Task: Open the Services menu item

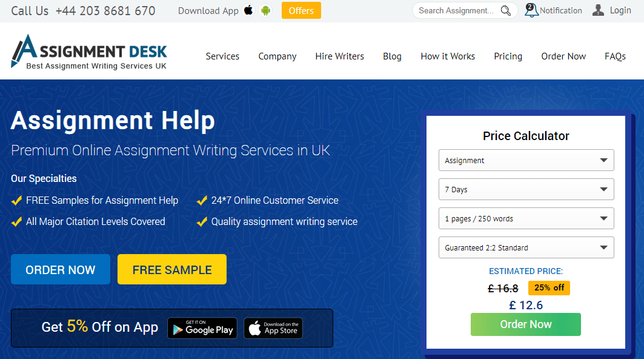Action: 222,56
